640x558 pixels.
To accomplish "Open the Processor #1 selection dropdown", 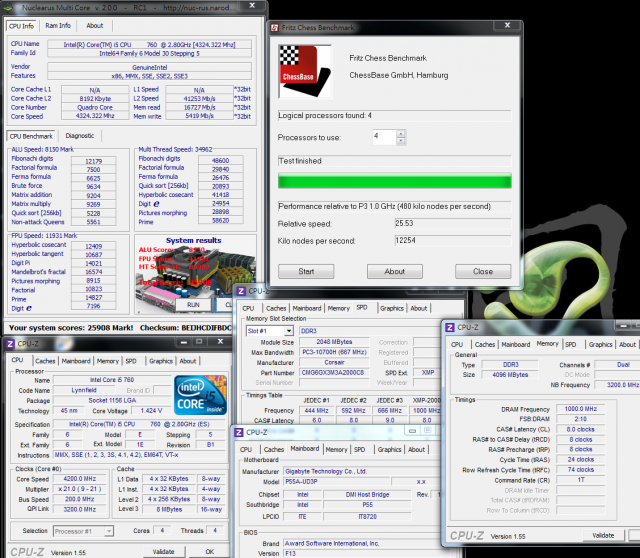I will click(x=109, y=531).
